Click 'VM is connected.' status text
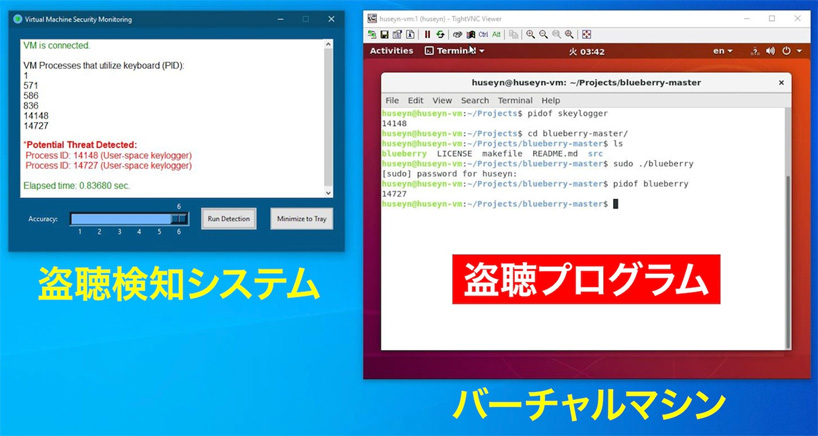 click(57, 45)
